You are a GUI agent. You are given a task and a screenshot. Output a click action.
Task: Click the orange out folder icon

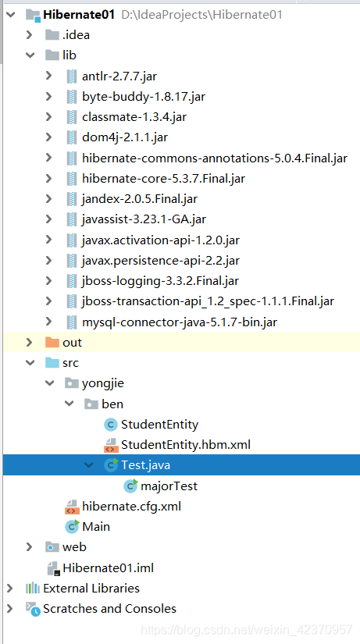coord(52,342)
